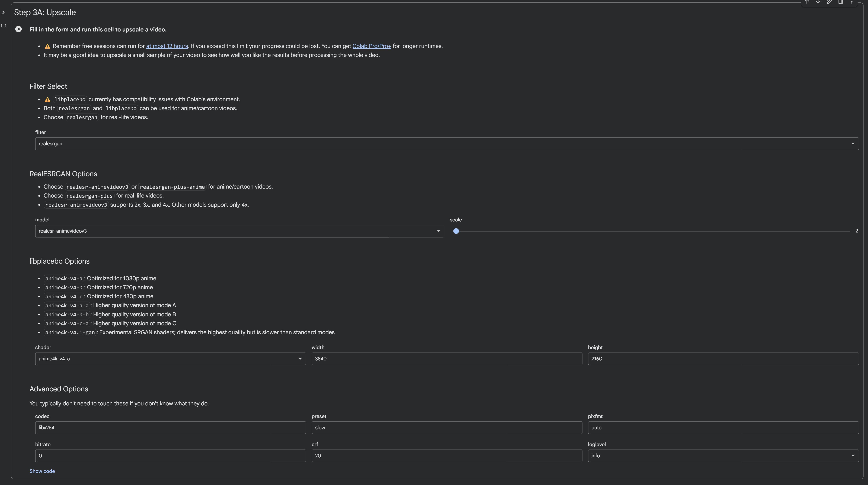The width and height of the screenshot is (868, 485).
Task: Click Show code link
Action: (x=42, y=471)
